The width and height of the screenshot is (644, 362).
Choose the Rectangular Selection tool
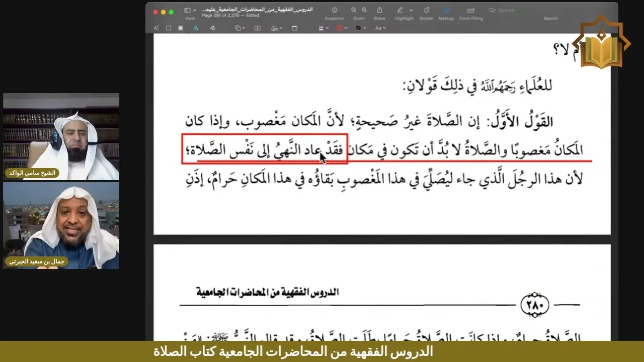click(169, 28)
